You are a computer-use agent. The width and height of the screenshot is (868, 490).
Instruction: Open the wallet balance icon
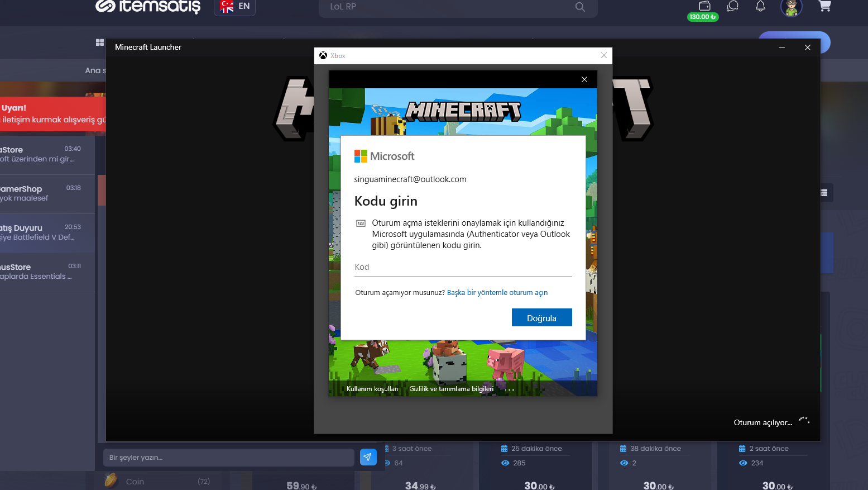[704, 6]
